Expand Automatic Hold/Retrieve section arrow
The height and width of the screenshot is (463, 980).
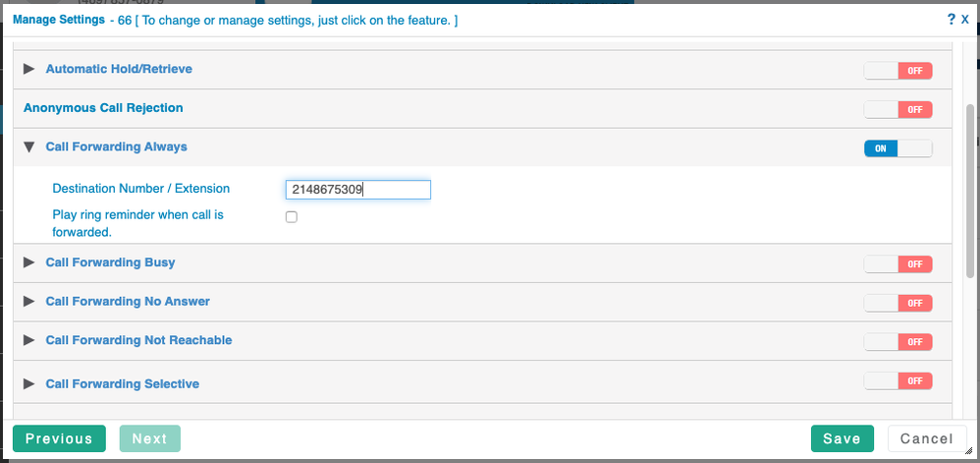pyautogui.click(x=28, y=69)
